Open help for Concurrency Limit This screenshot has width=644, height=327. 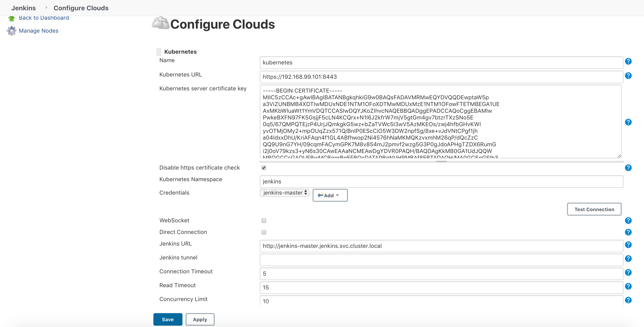(628, 300)
